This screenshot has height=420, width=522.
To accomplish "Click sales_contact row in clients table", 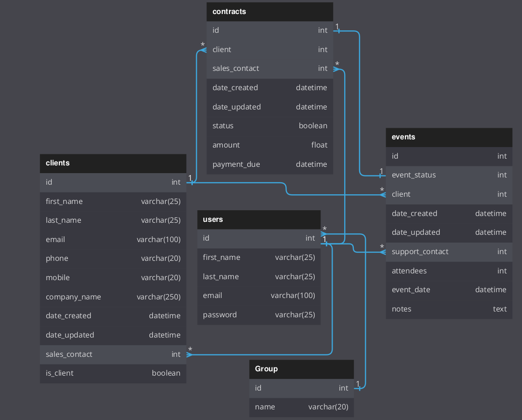I will click(x=113, y=354).
